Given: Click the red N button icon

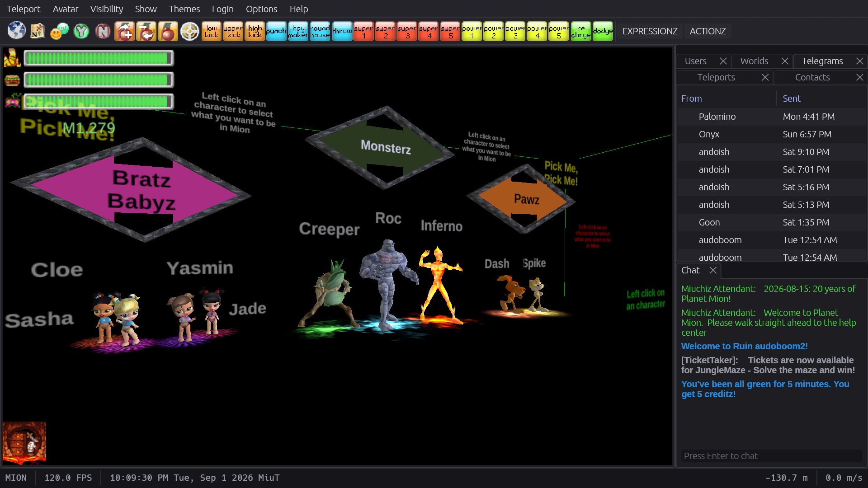Looking at the screenshot, I should point(103,31).
